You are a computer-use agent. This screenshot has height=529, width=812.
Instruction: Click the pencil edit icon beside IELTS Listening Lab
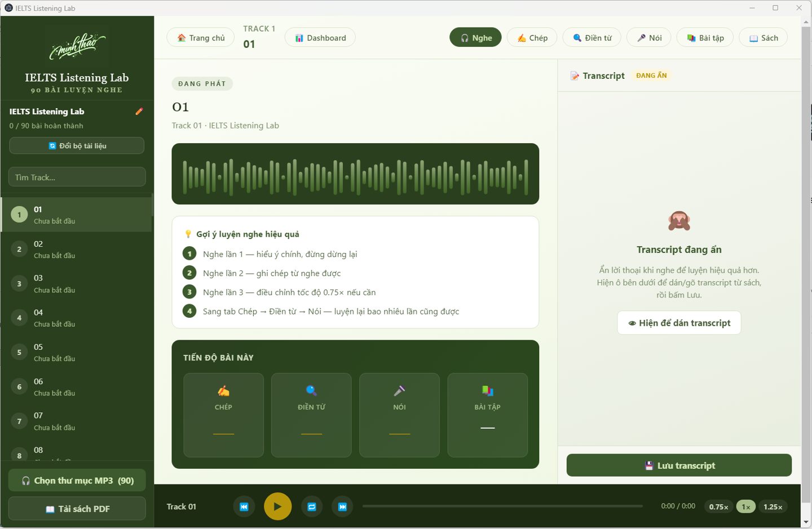pyautogui.click(x=139, y=112)
